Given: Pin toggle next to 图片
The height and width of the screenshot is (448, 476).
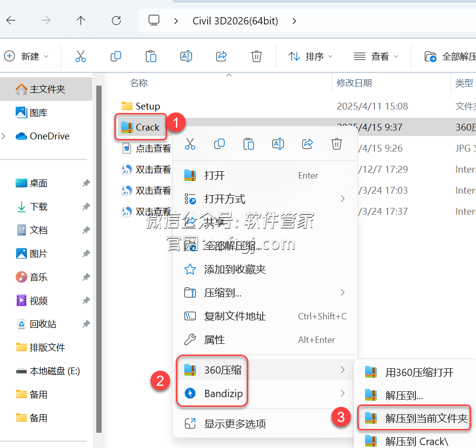Looking at the screenshot, I should (x=86, y=253).
